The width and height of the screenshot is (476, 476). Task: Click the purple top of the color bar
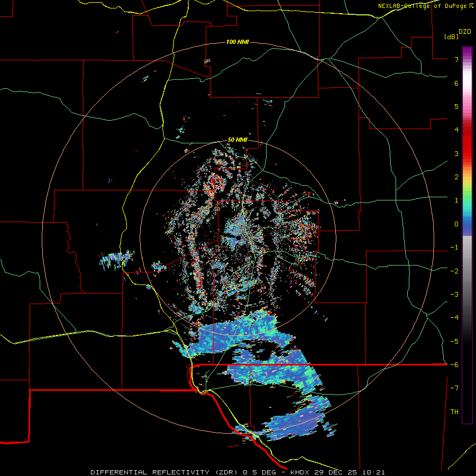(x=467, y=52)
